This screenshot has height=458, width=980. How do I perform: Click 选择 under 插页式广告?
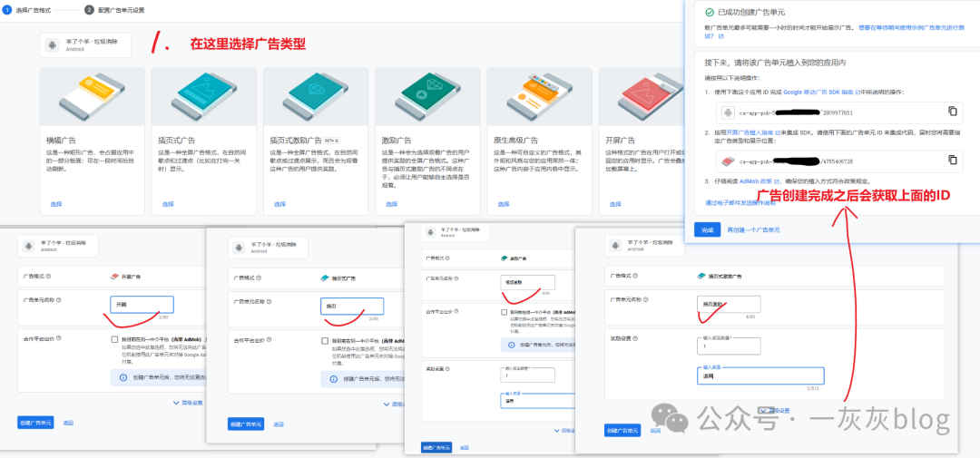168,204
